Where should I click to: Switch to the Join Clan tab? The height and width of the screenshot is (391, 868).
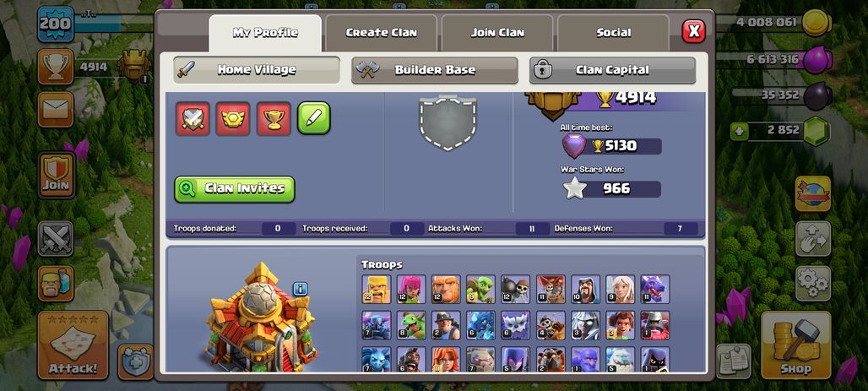(x=497, y=33)
